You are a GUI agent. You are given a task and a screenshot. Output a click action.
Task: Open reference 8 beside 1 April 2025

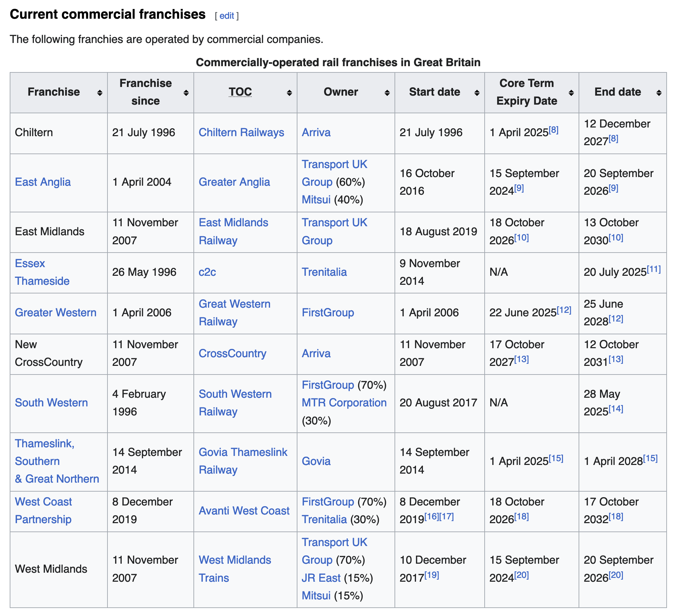553,130
